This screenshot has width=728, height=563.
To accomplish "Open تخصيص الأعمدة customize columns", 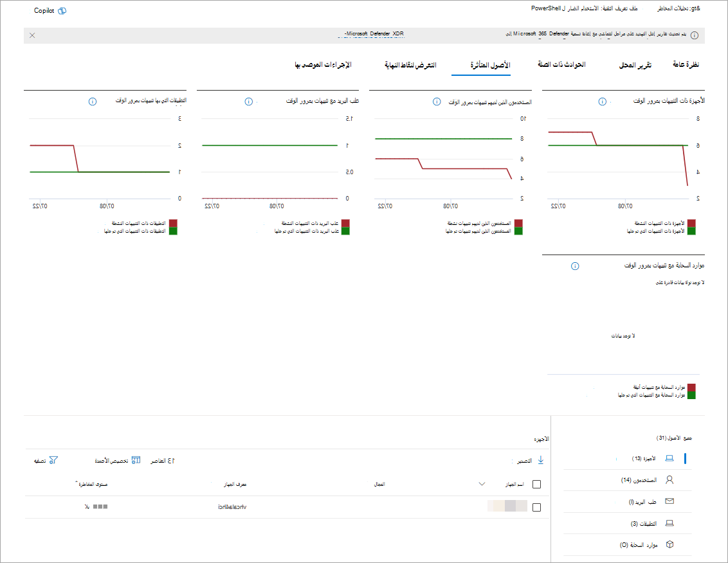I will point(111,461).
